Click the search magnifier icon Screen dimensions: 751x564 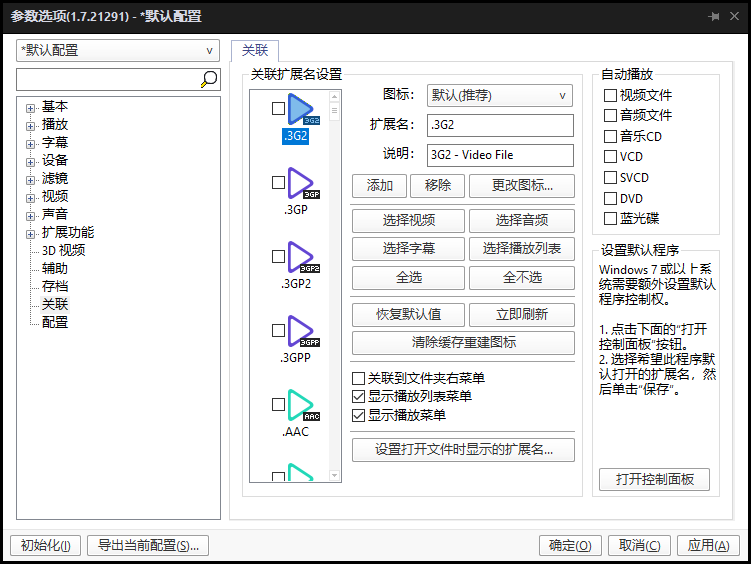click(209, 79)
